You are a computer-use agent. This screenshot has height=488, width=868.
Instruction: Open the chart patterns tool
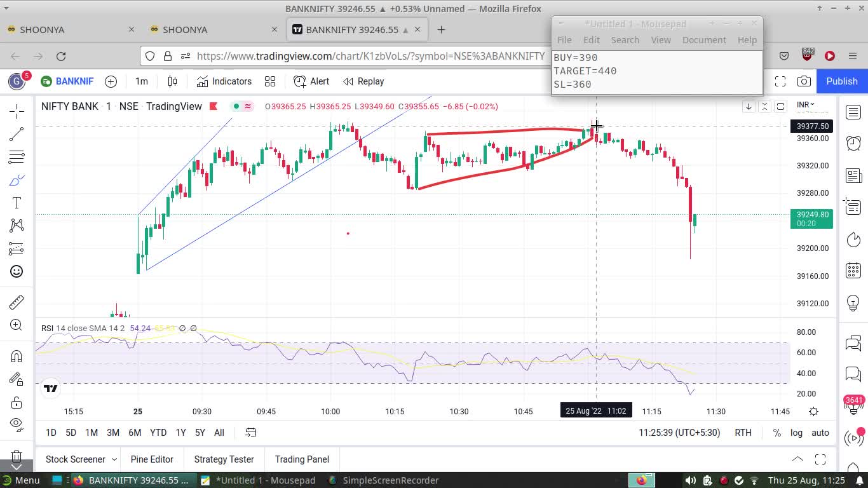17,226
